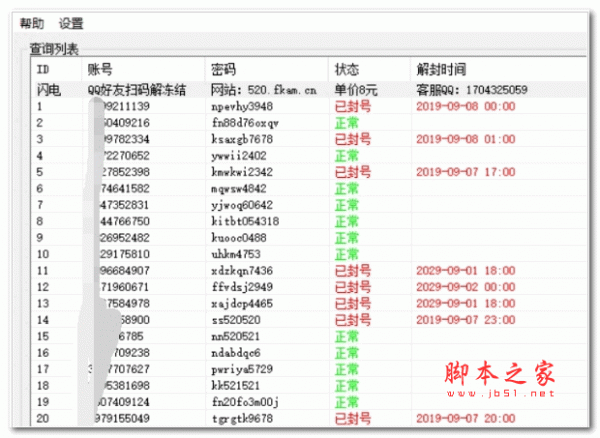The width and height of the screenshot is (600, 438).
Task: Select password cell nn520521
Action: pyautogui.click(x=236, y=337)
